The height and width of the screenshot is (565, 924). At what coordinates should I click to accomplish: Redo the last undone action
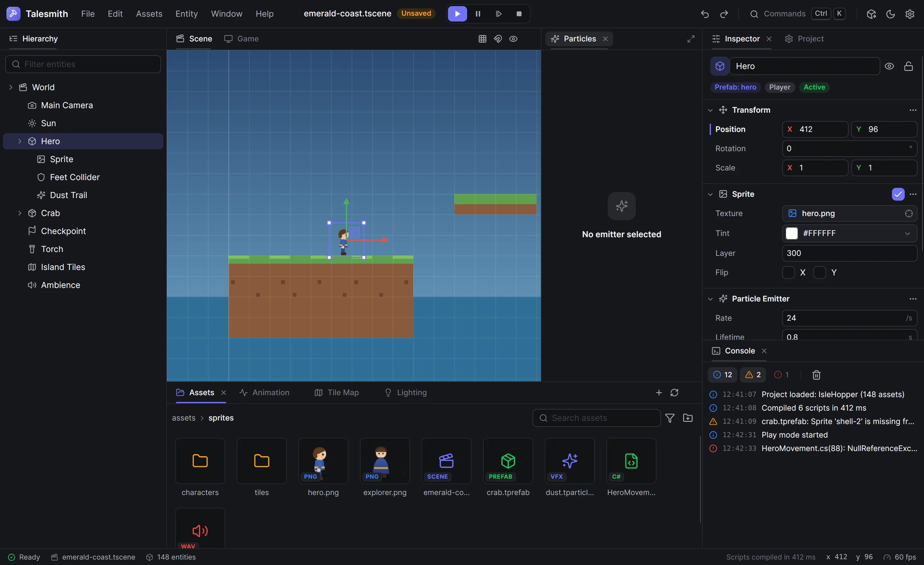724,14
